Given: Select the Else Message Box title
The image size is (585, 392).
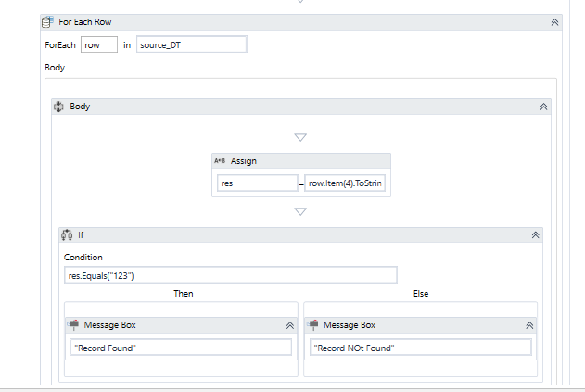Looking at the screenshot, I should 350,325.
